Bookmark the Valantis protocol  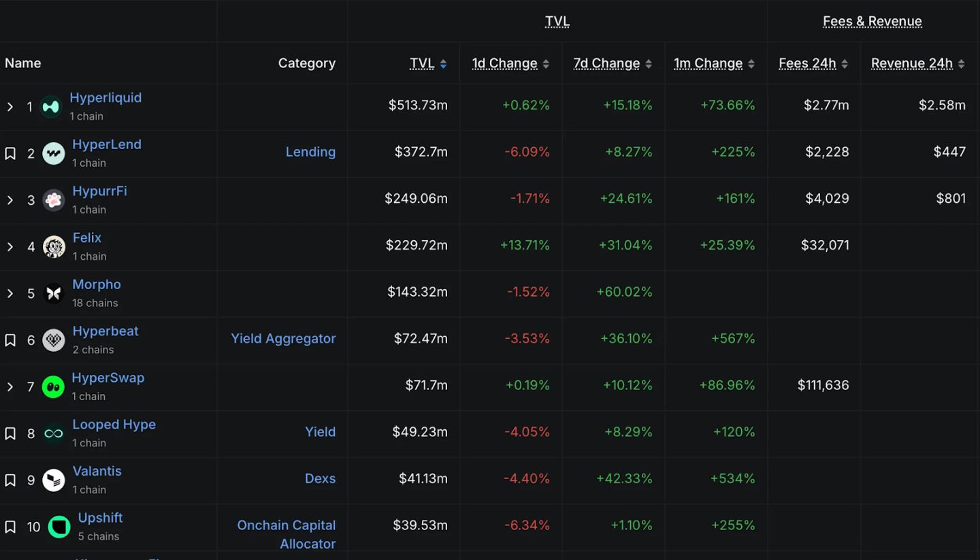click(x=10, y=480)
